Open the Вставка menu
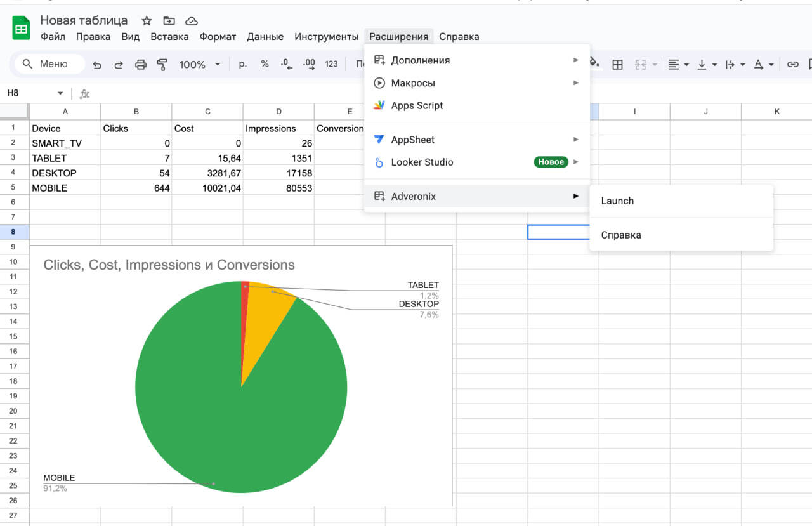The height and width of the screenshot is (526, 812). pos(169,37)
